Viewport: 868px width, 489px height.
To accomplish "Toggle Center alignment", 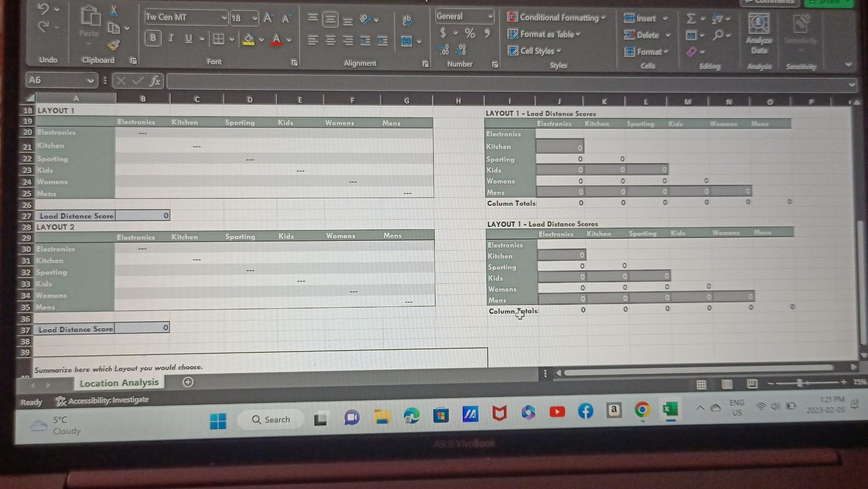I will (331, 41).
